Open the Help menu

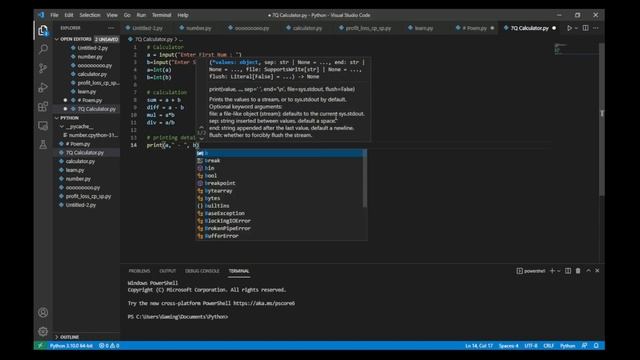click(183, 15)
